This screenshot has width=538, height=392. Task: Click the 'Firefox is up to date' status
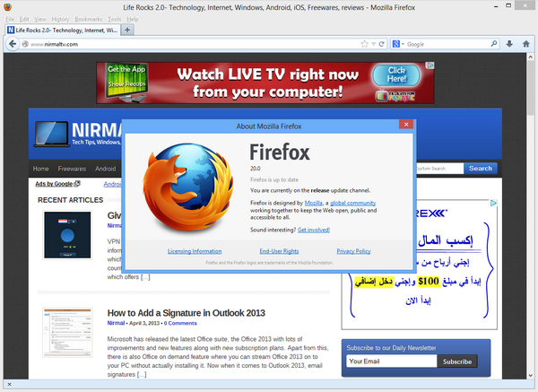[x=274, y=179]
